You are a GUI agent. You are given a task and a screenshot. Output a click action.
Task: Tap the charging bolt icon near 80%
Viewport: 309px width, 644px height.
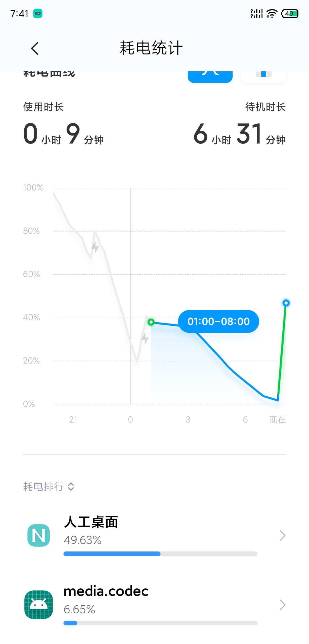(95, 247)
